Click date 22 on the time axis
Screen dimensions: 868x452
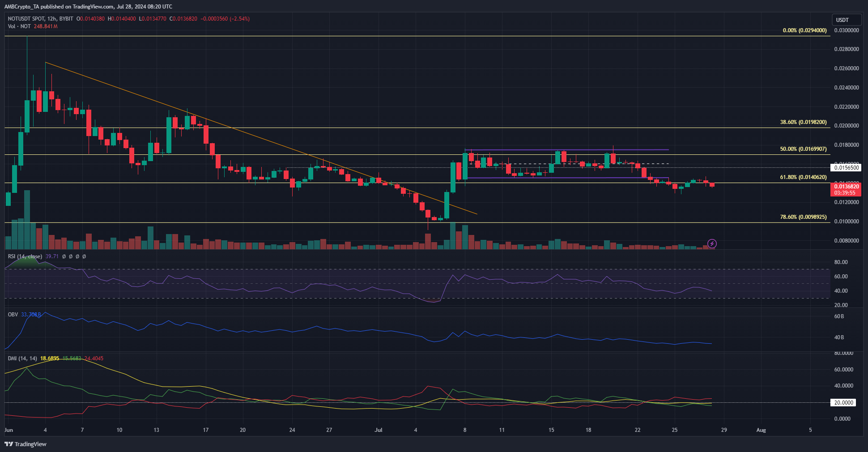[638, 430]
